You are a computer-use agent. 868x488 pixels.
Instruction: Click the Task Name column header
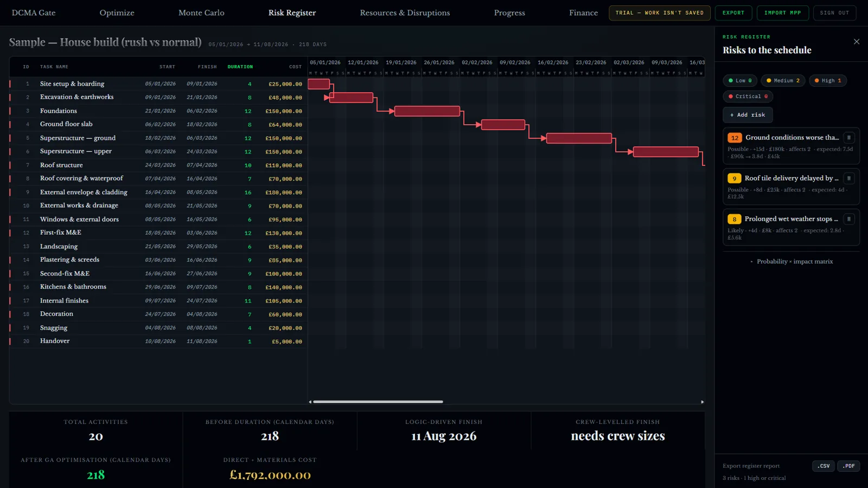[x=54, y=67]
